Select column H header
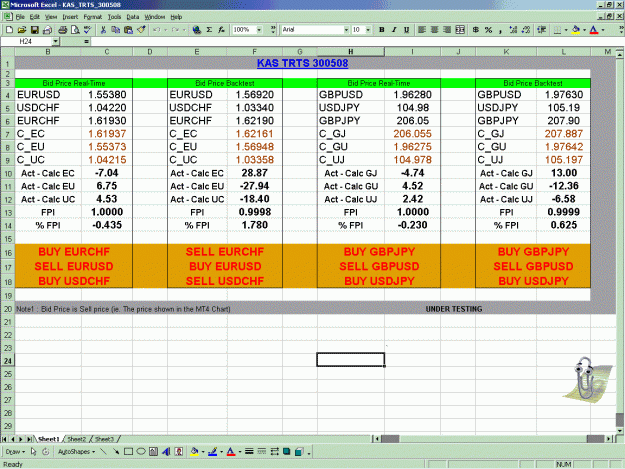Screen dimensions: 625x469 point(351,52)
